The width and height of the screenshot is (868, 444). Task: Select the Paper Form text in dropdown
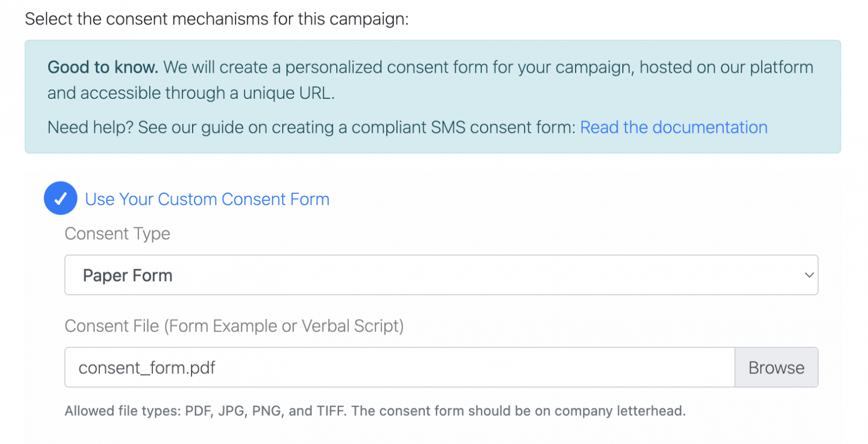click(127, 276)
